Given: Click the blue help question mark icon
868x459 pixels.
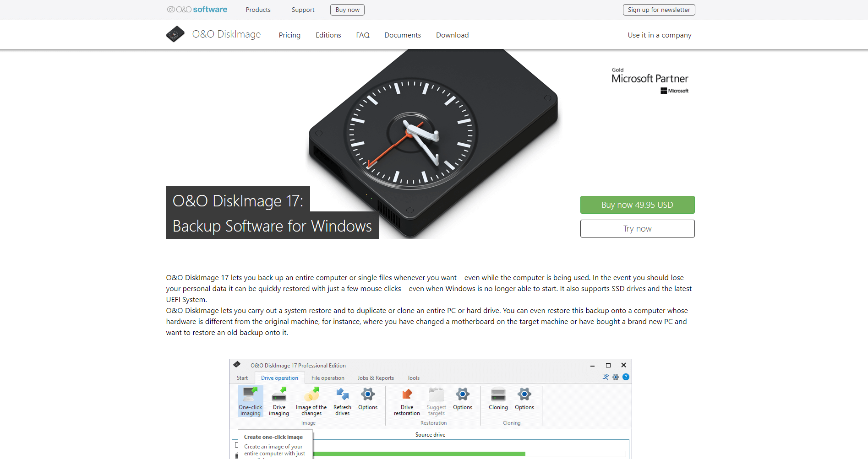Looking at the screenshot, I should [626, 377].
